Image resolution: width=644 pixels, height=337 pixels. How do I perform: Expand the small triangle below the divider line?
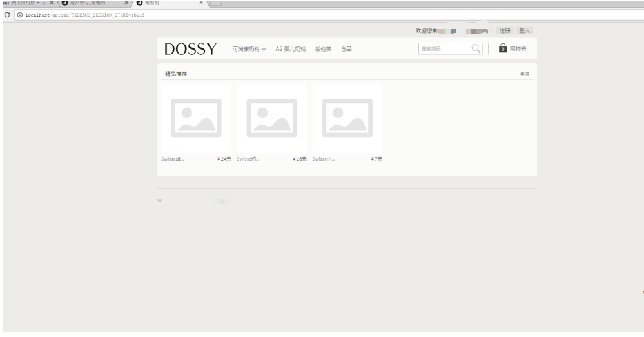[x=159, y=201]
